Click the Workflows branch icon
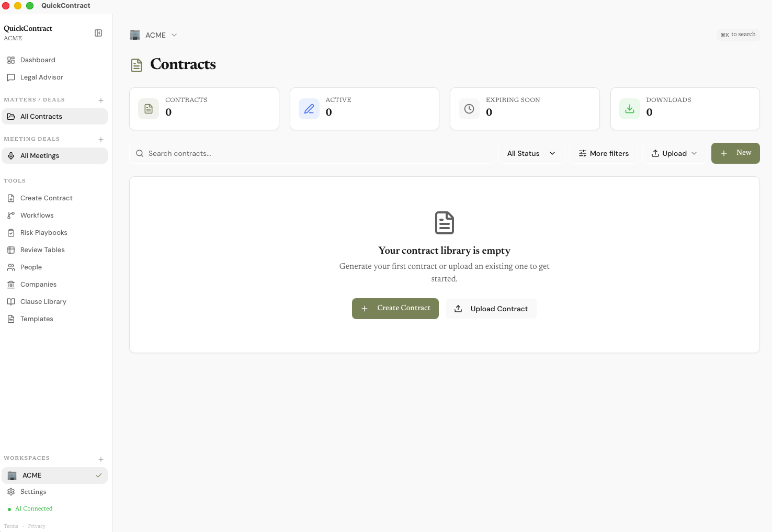 [x=11, y=216]
